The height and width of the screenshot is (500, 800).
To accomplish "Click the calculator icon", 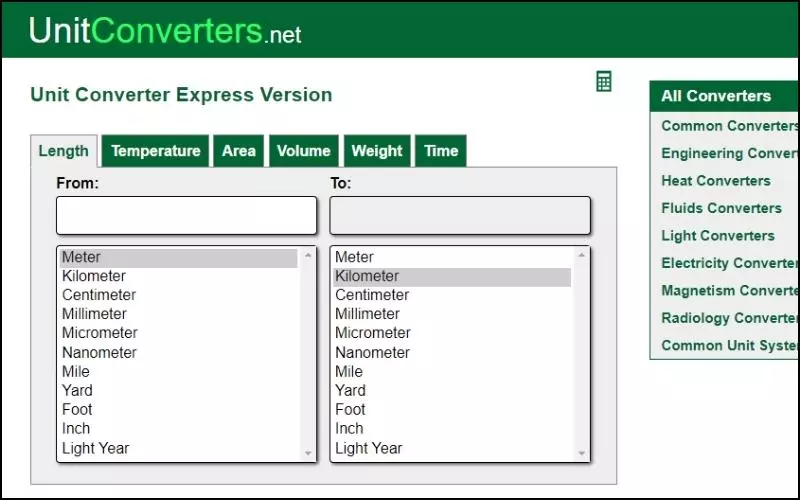I will tap(603, 81).
